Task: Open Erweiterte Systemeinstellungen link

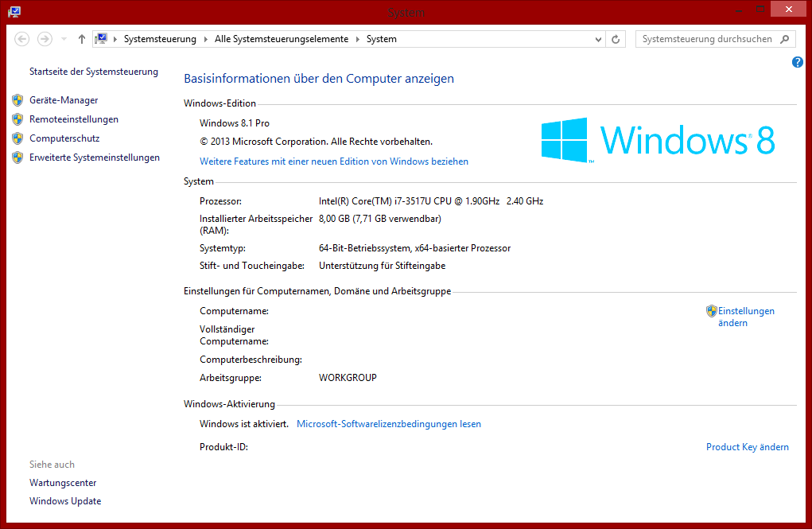Action: [x=95, y=158]
